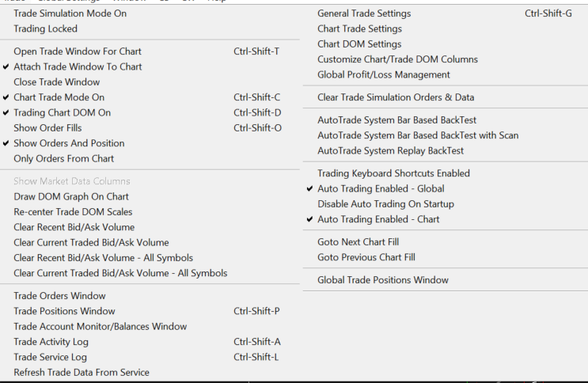Uncheck Auto Trading Enabled - Chart

[378, 219]
